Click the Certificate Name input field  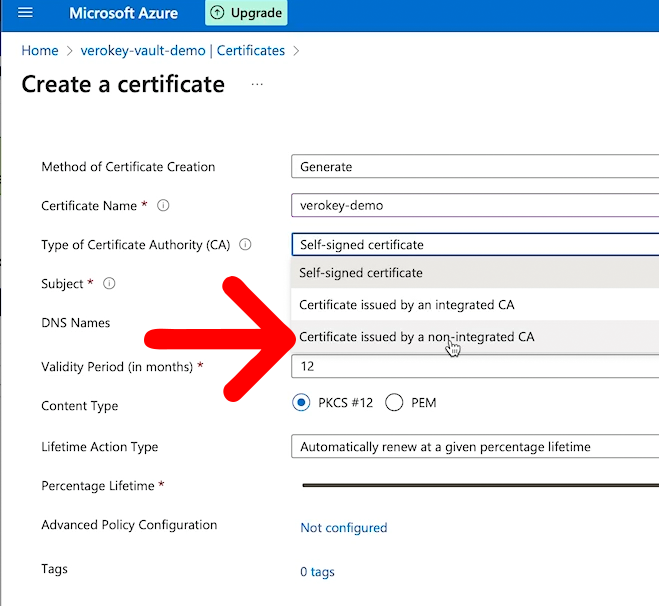(x=475, y=206)
